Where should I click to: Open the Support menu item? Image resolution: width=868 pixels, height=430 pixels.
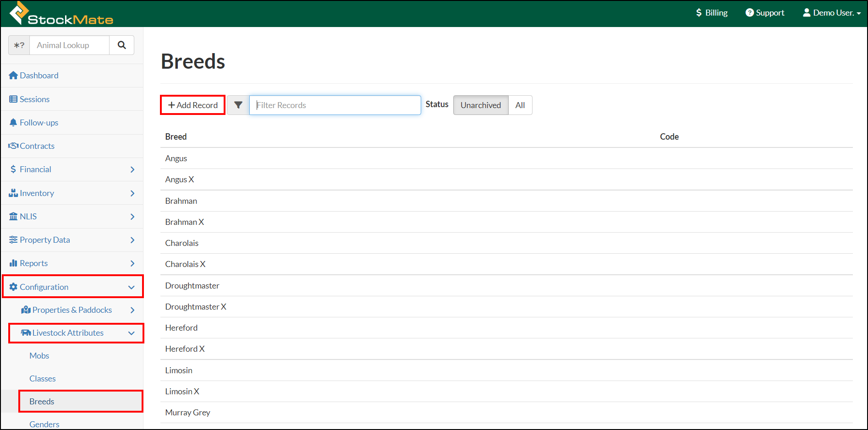tap(764, 12)
